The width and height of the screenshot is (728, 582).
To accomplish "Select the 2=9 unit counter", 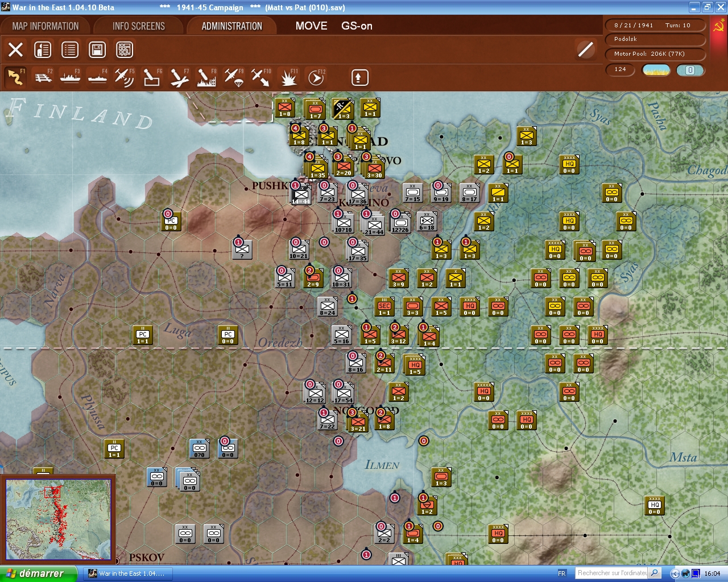I will 313,278.
